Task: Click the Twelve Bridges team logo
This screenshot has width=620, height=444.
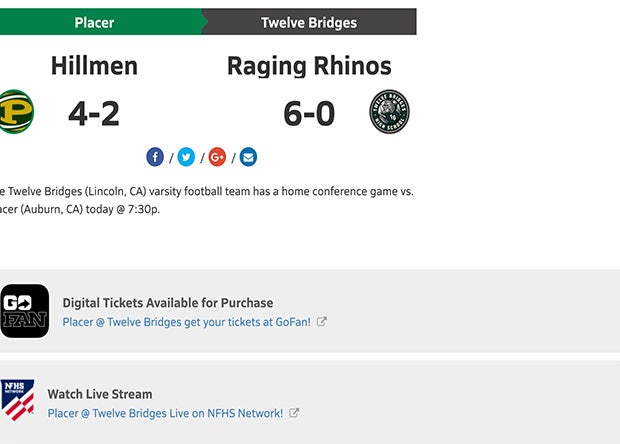Action: pyautogui.click(x=389, y=112)
